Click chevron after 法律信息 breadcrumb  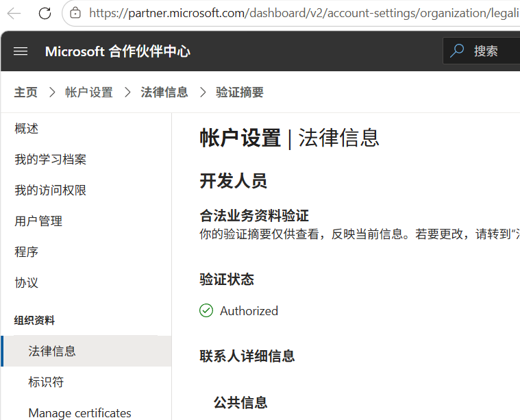point(203,92)
